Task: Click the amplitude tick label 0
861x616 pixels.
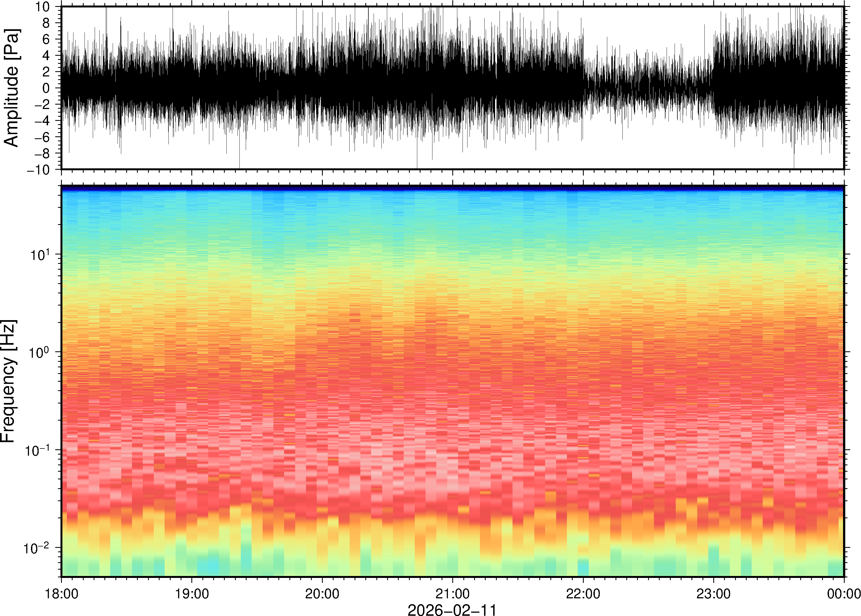Action: pos(46,88)
